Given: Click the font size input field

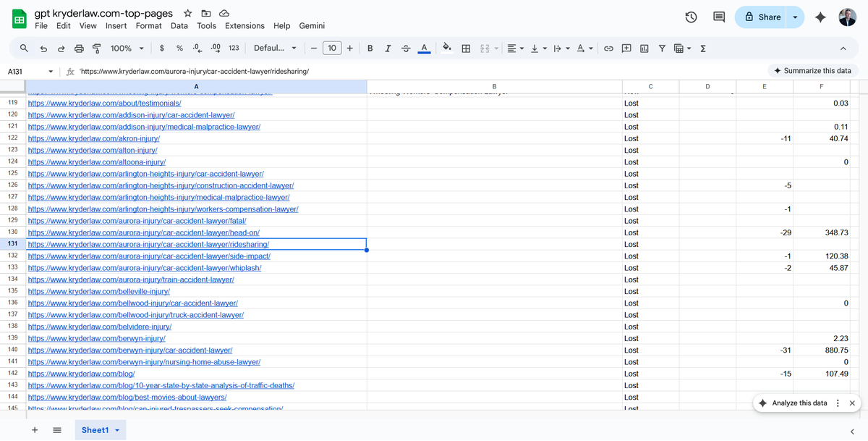Looking at the screenshot, I should click(332, 49).
